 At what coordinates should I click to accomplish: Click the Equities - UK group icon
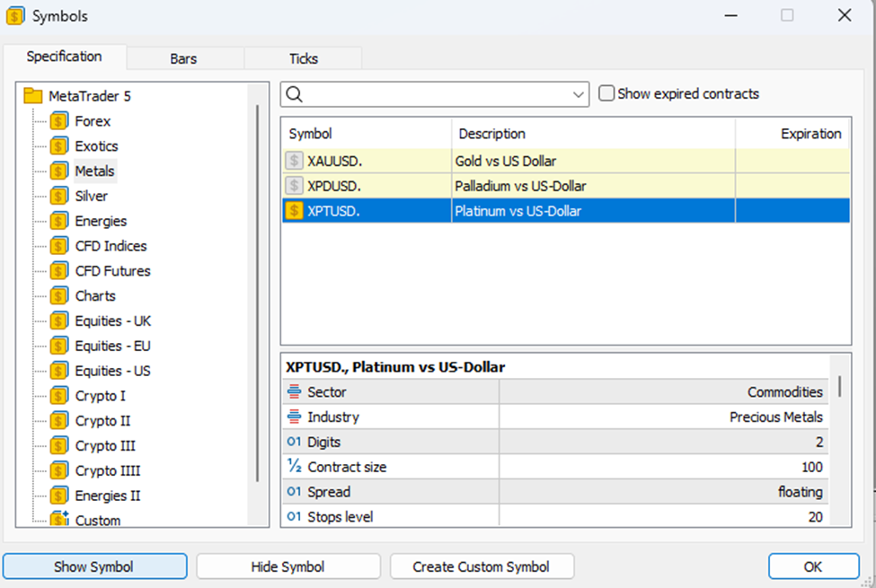[58, 321]
